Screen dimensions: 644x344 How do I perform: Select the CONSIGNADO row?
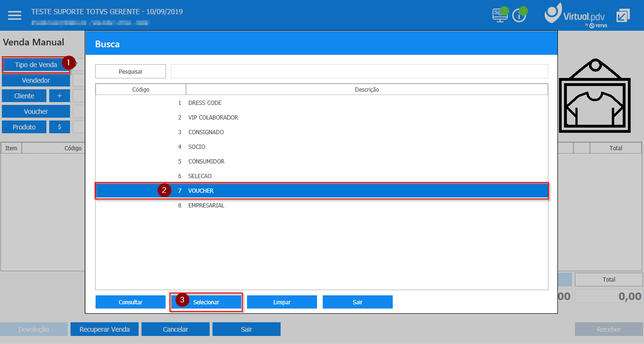[322, 132]
